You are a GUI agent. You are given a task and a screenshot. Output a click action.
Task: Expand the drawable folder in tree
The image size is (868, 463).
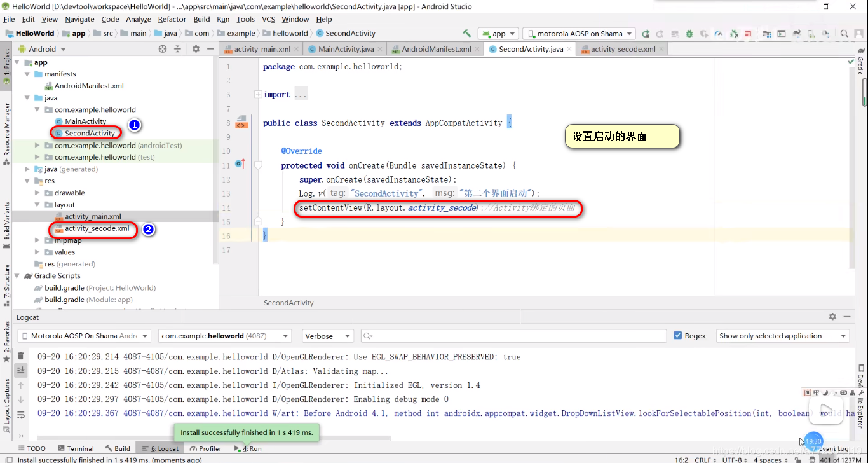coord(37,193)
